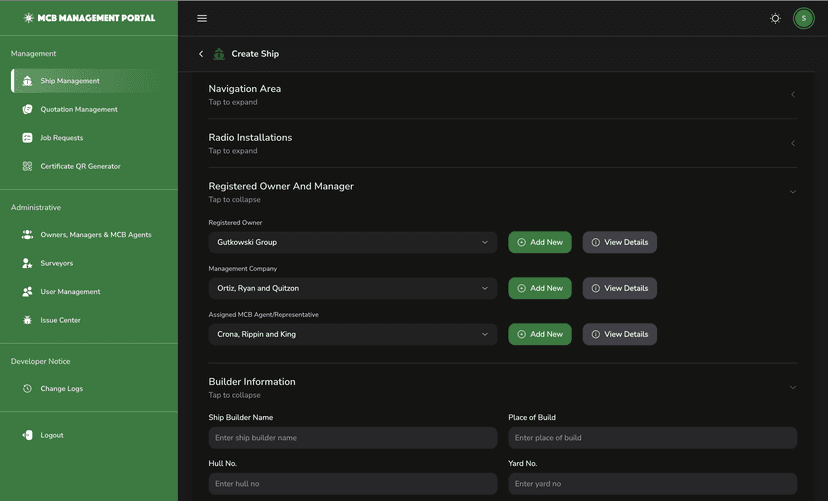Open Job Requests menu item
828x501 pixels.
click(x=85, y=138)
